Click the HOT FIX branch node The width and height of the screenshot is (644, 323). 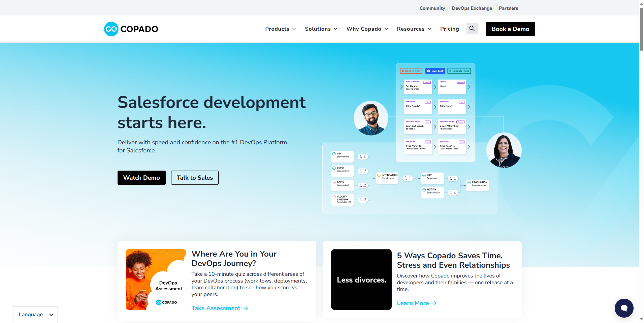[x=432, y=193]
